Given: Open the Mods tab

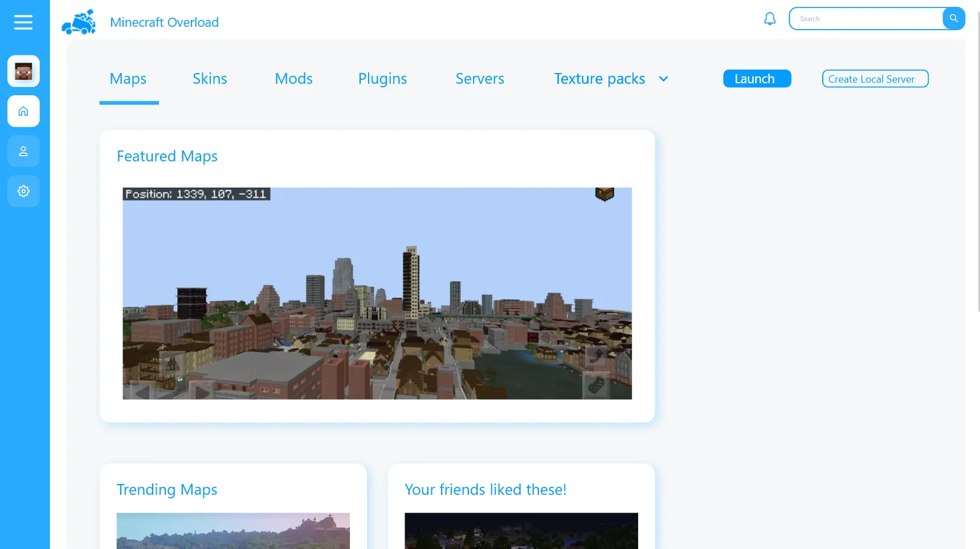Looking at the screenshot, I should [293, 79].
